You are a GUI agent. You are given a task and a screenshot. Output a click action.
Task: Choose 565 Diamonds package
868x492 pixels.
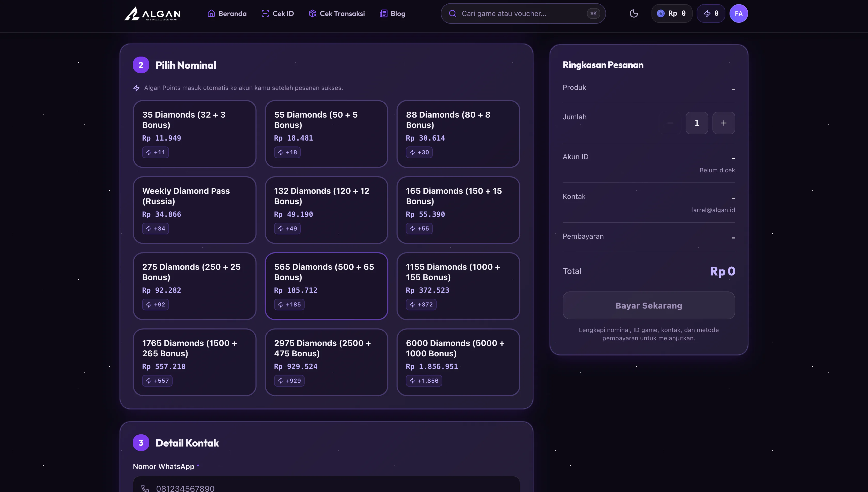tap(326, 286)
